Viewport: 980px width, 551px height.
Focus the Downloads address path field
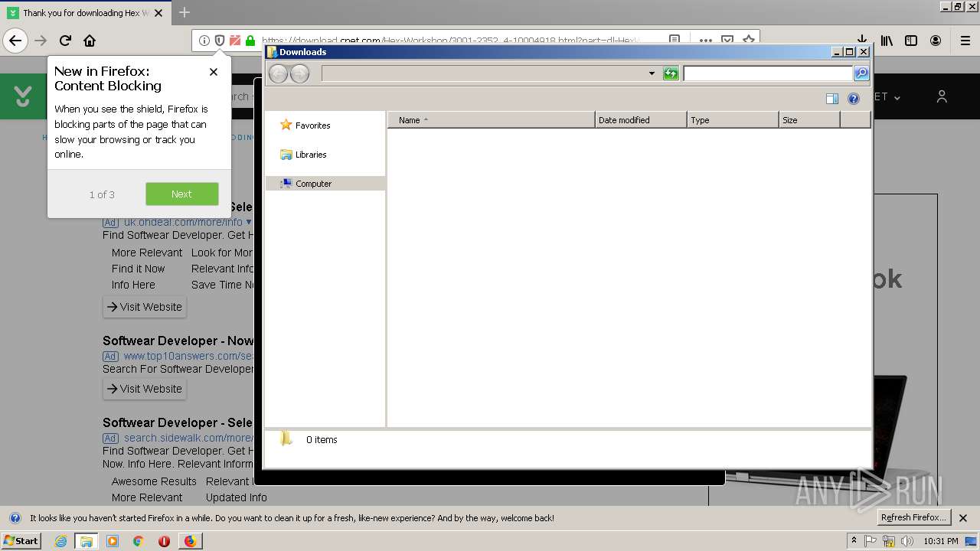pos(484,73)
